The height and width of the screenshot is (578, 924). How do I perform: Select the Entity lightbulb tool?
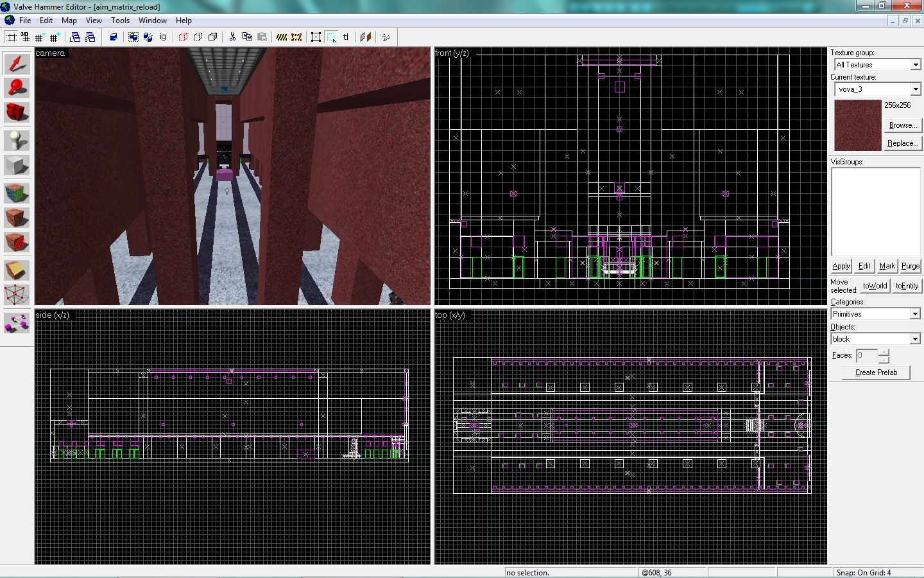coord(17,140)
